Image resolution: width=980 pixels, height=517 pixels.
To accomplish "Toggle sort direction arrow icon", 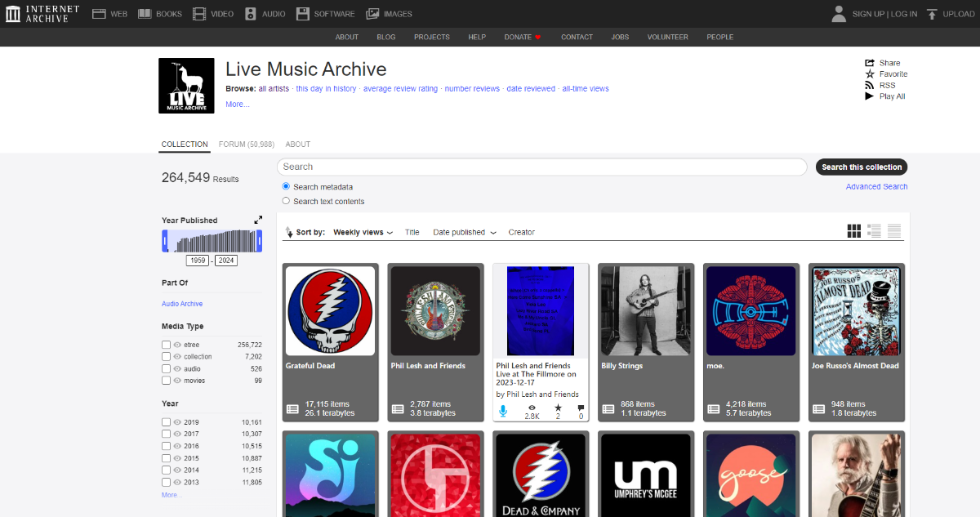I will tap(288, 233).
